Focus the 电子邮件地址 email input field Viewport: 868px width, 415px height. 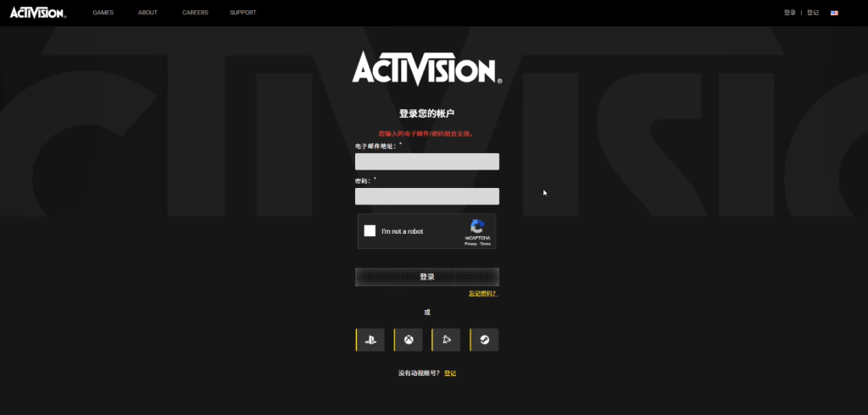coord(426,162)
